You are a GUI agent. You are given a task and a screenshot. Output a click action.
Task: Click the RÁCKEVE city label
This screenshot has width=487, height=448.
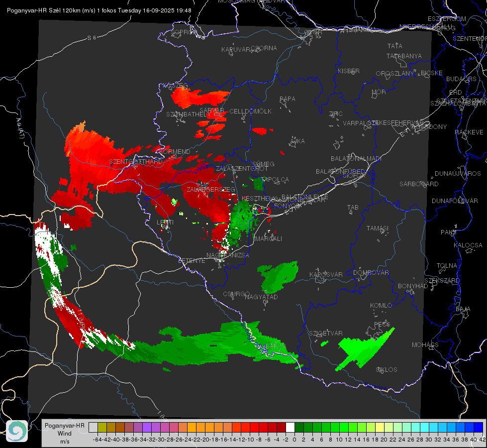469,132
